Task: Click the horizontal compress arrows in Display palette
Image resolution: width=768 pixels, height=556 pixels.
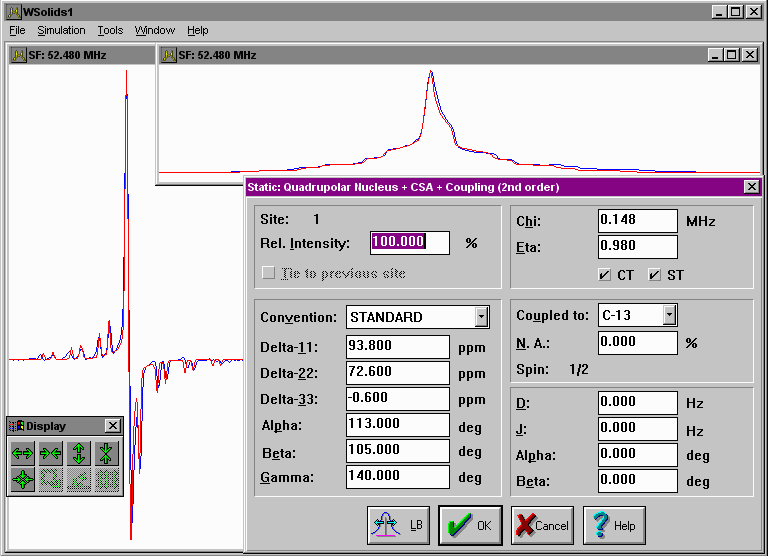Action: [x=51, y=453]
